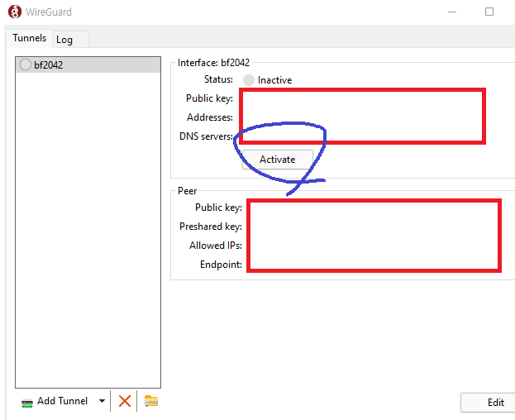Export tunnels to zip folder icon
Viewport: 515px width, 420px height.
151,401
